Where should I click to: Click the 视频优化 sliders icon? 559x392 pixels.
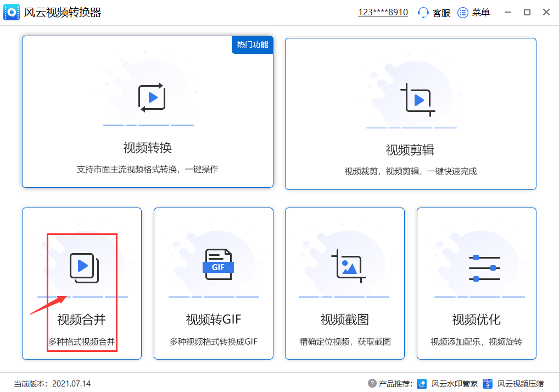pyautogui.click(x=484, y=268)
